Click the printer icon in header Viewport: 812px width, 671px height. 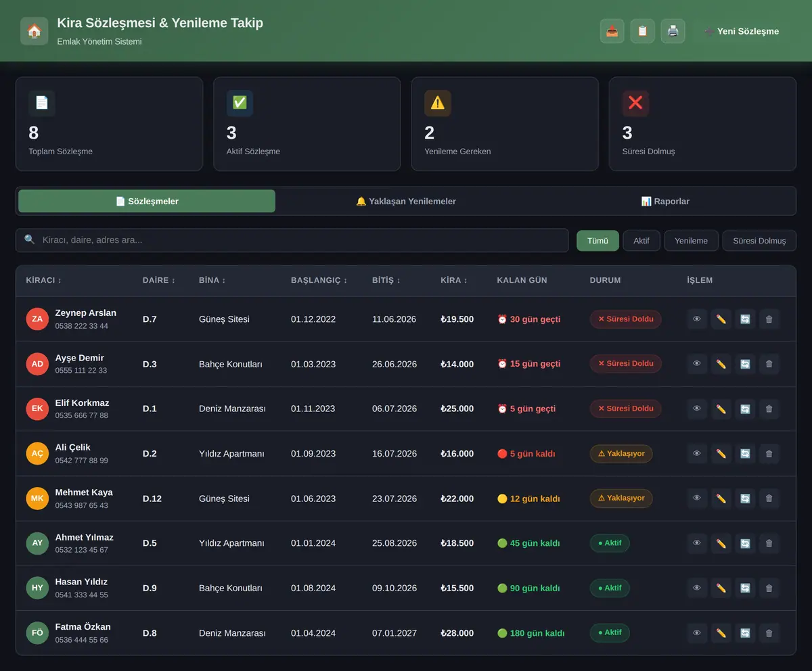[673, 31]
